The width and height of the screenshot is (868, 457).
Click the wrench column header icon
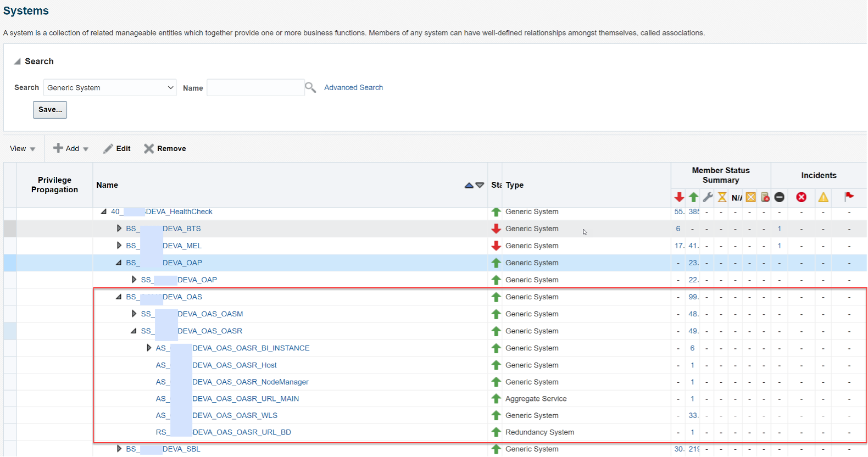[x=708, y=197]
